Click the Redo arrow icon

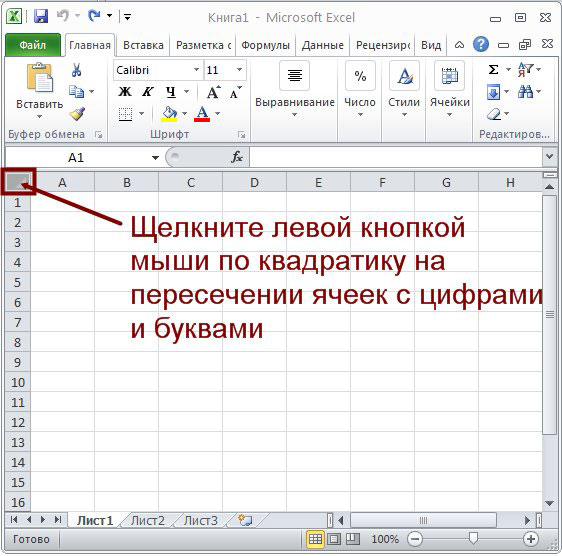(94, 15)
